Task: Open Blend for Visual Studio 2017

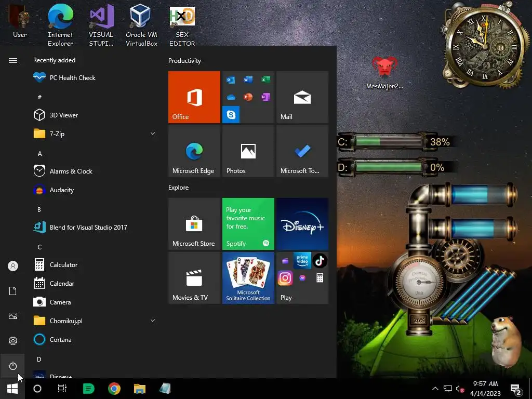Action: [x=95, y=228]
